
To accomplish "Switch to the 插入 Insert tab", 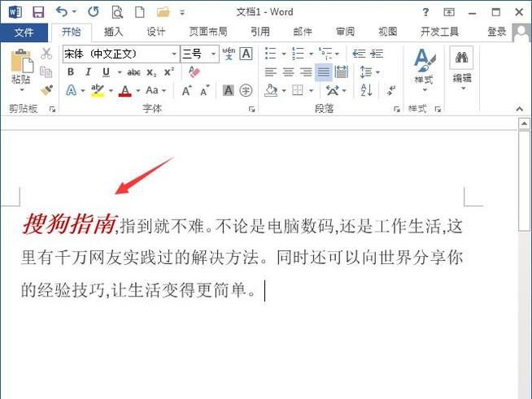I will [113, 32].
